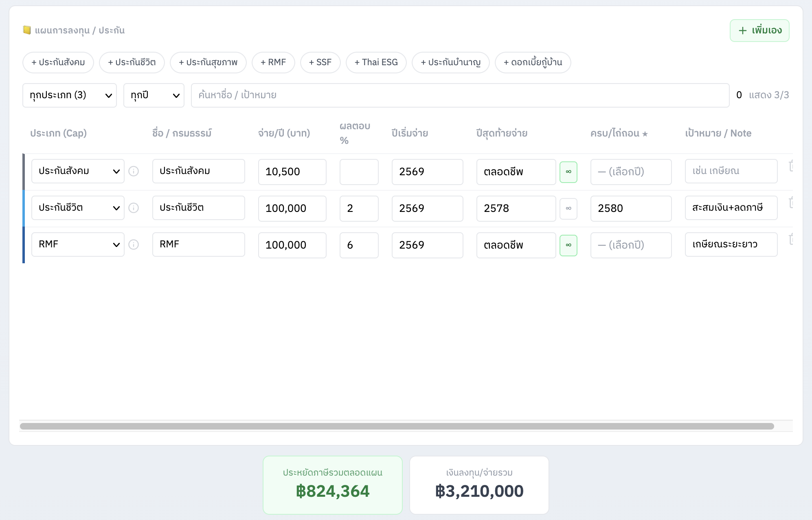Click info icon beside ประกันสังคม type

tap(134, 171)
